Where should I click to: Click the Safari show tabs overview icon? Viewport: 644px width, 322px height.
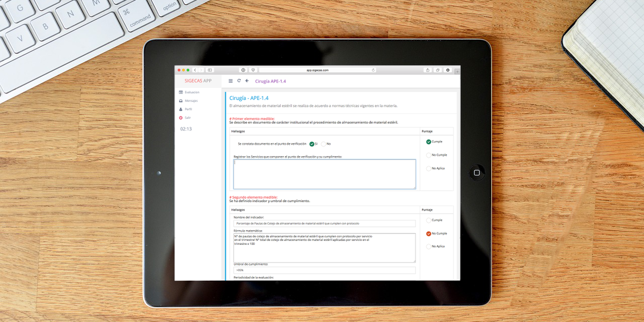(x=438, y=70)
